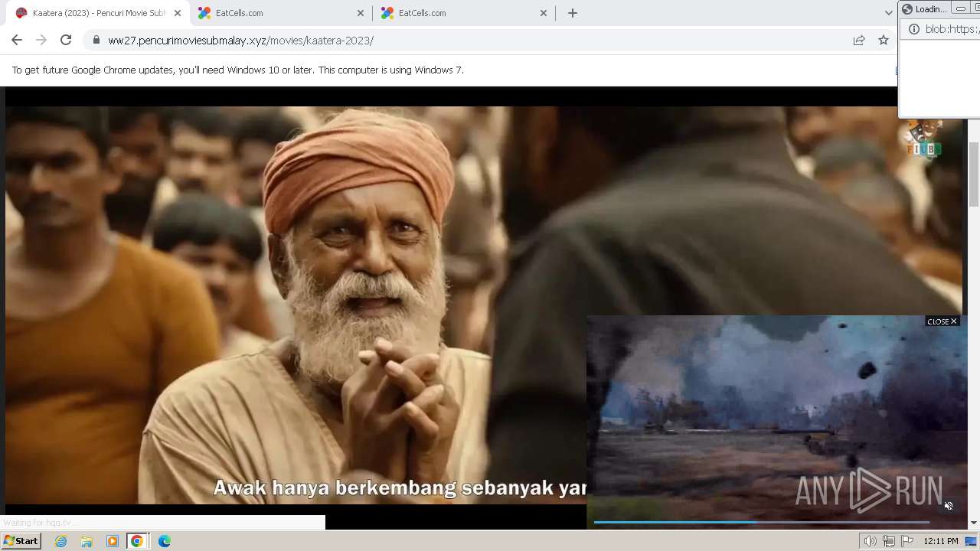Open Windows Media Player from taskbar
This screenshot has height=551, width=980.
click(x=112, y=541)
